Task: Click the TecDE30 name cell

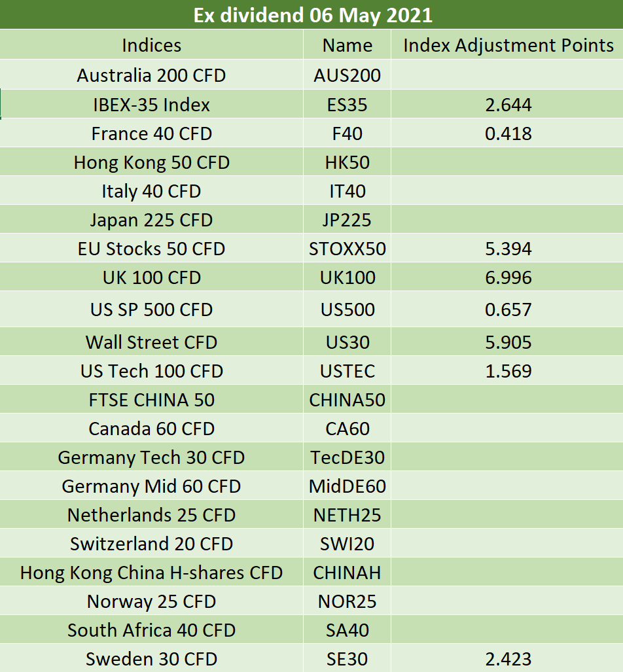Action: (x=347, y=457)
